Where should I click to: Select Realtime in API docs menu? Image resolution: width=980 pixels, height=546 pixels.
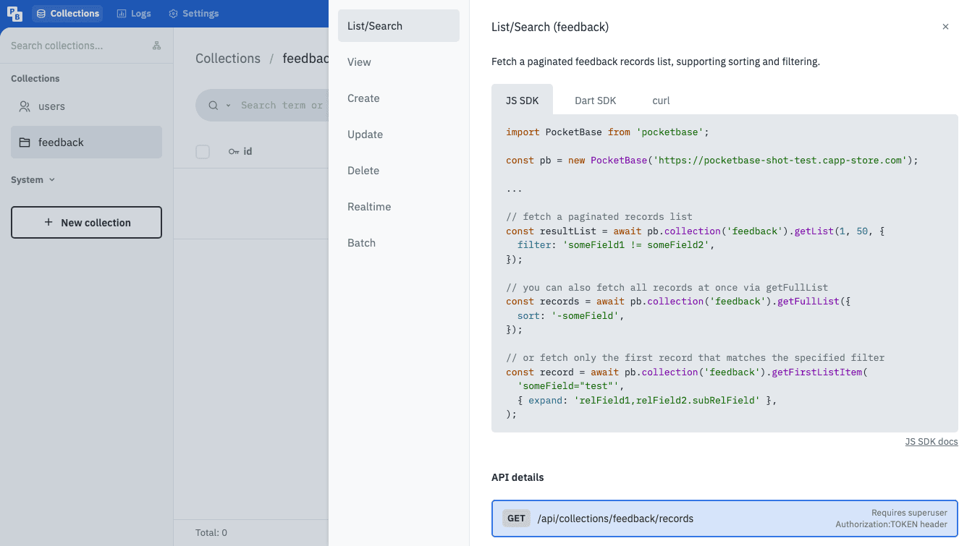click(399, 207)
